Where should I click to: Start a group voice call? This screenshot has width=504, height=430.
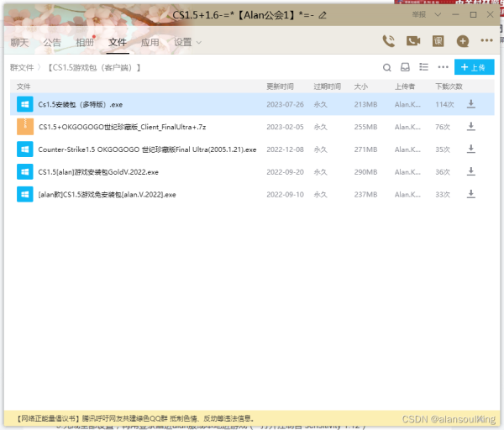[x=389, y=41]
